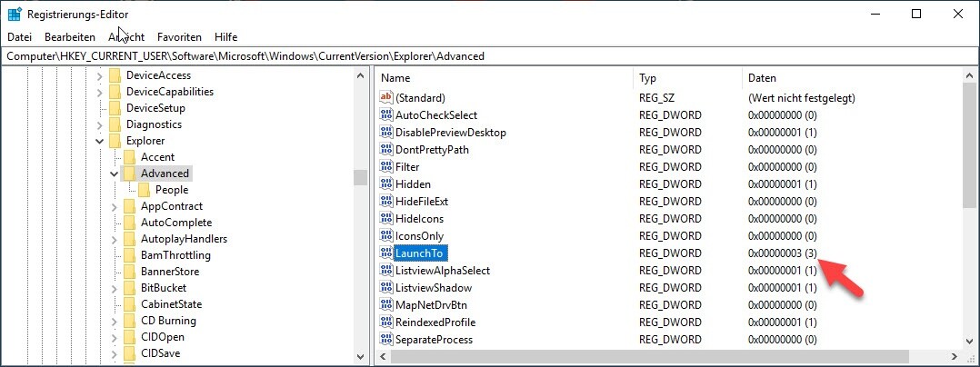Click the string icon of (Standard) value
980x367 pixels.
click(385, 97)
